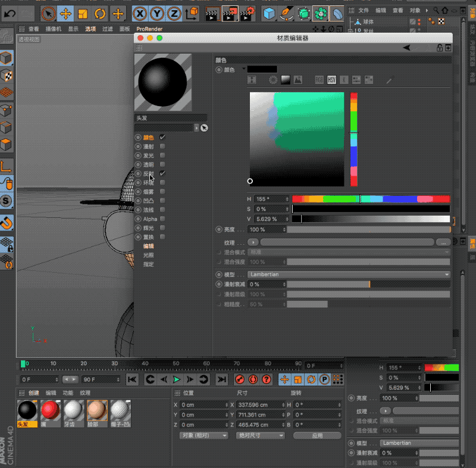The width and height of the screenshot is (476, 468).
Task: Add a cube primitive object
Action: (269, 14)
